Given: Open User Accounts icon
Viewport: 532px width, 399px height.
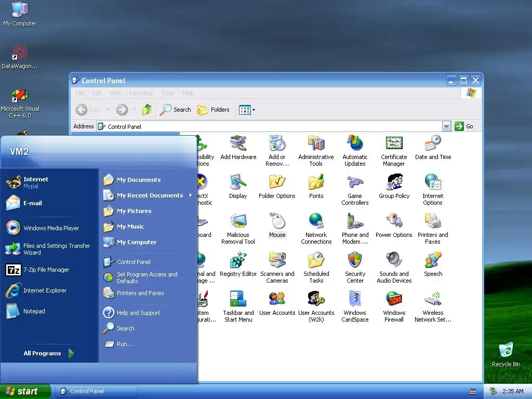Looking at the screenshot, I should click(277, 303).
